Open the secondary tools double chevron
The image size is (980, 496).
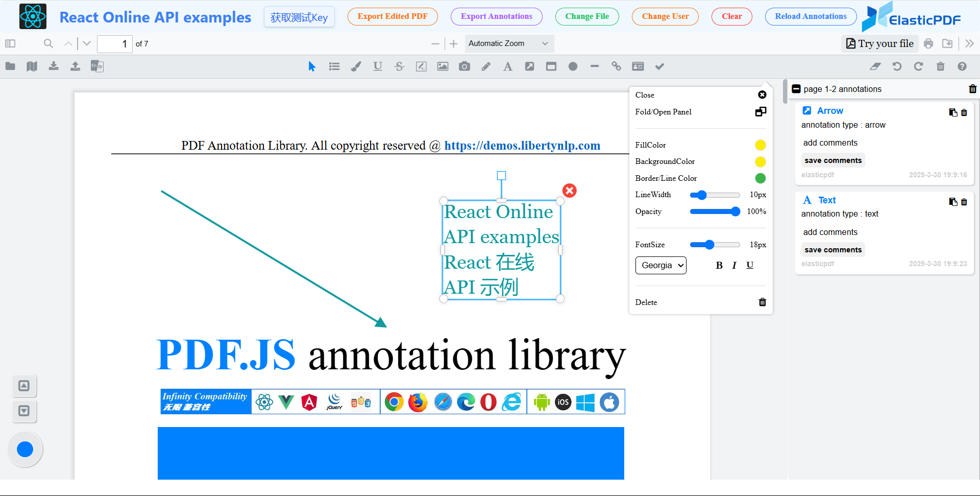[969, 44]
